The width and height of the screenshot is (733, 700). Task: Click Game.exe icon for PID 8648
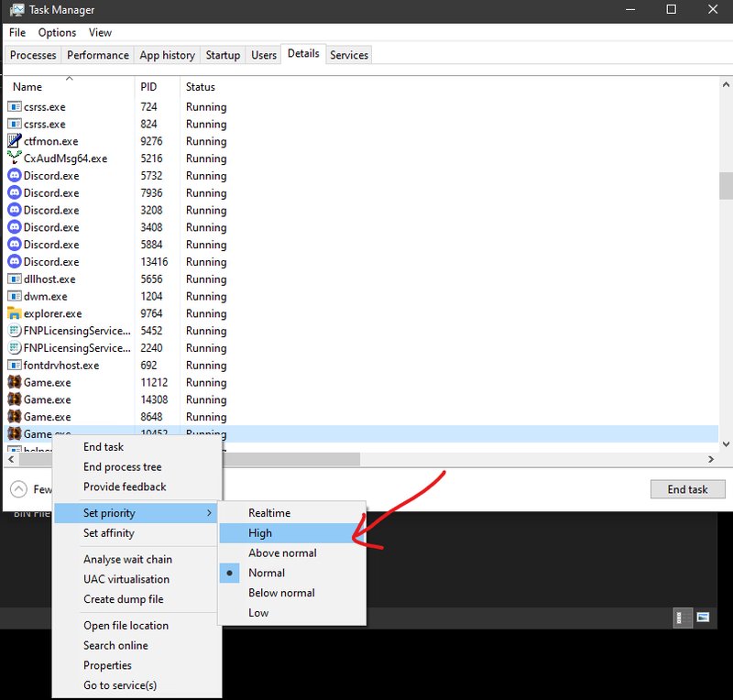point(15,416)
